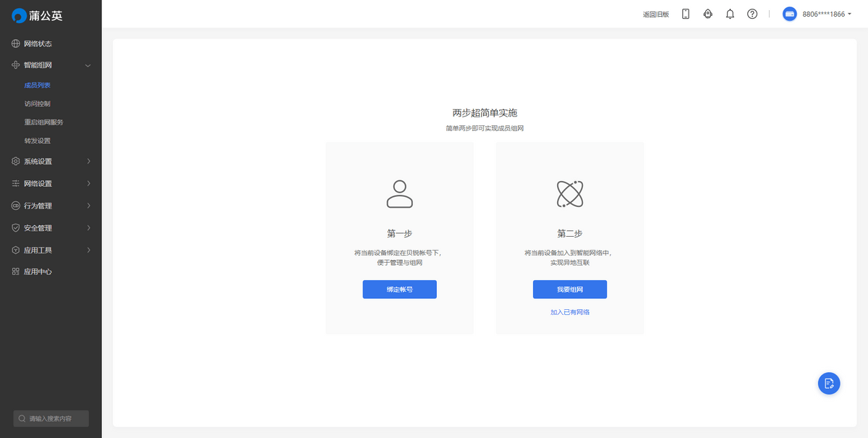
Task: Open the floating blue feedback note button
Action: click(829, 383)
